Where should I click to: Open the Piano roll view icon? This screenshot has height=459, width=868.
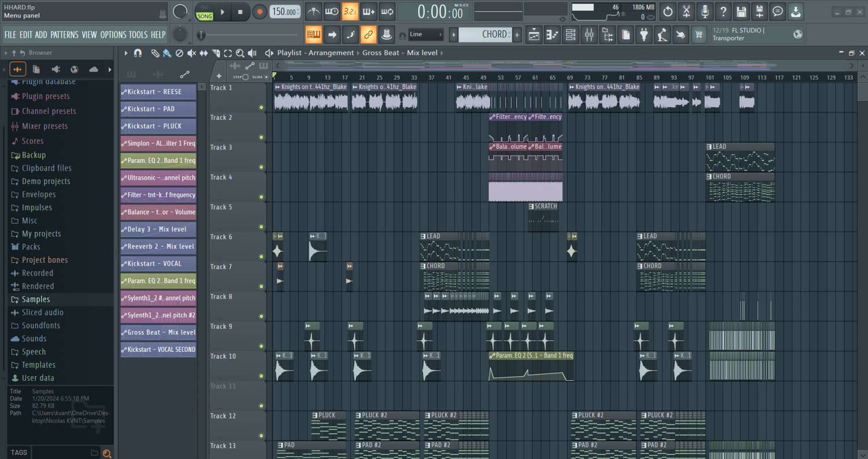pyautogui.click(x=553, y=35)
